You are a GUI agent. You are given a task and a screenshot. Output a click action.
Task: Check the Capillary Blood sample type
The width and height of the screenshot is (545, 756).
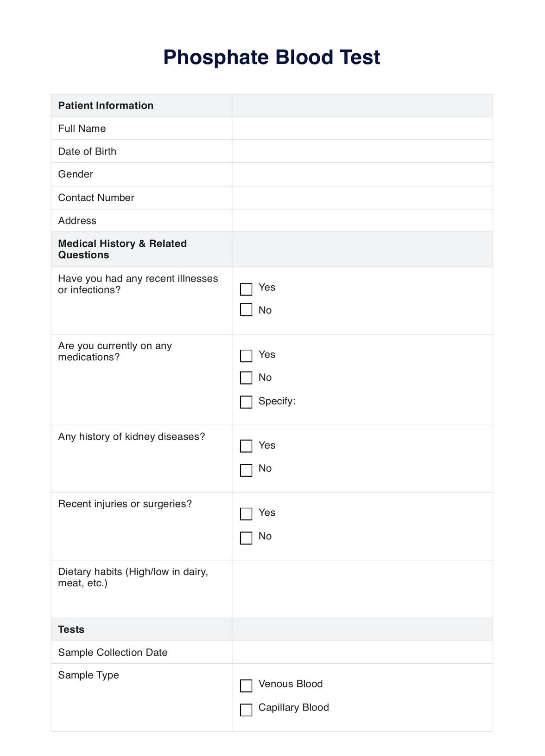(x=246, y=710)
